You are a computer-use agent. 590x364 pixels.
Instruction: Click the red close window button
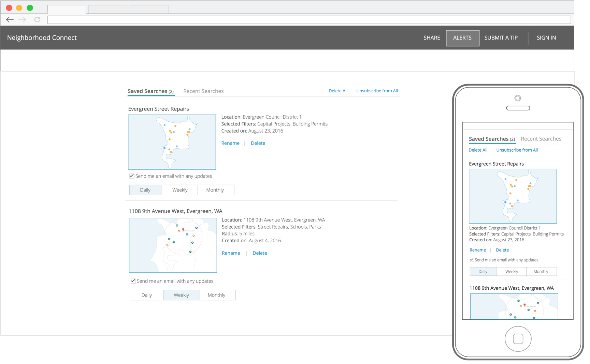pos(9,7)
